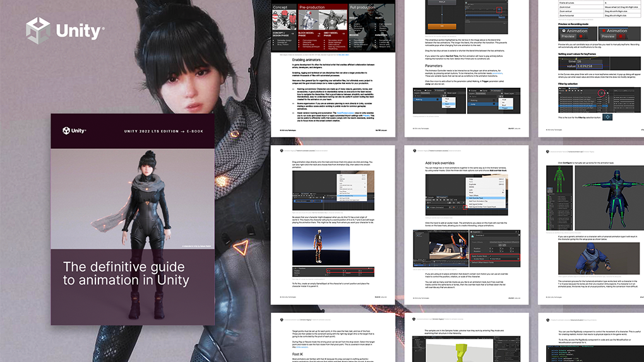644x362 pixels.
Task: Open the Full production tab
Action: (x=362, y=7)
